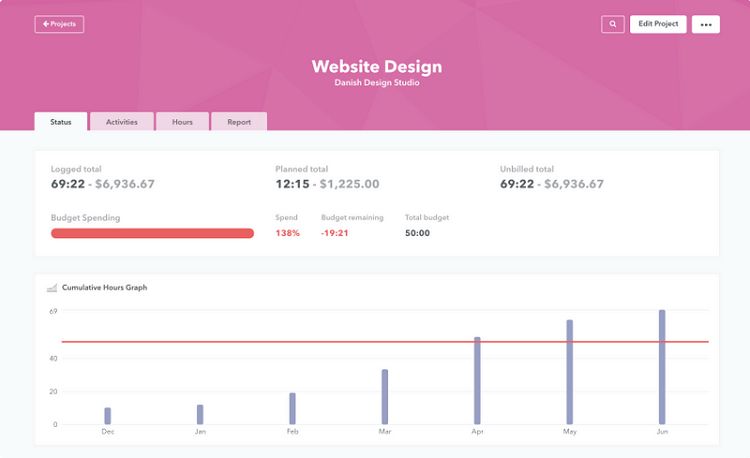Click the 12:15 - $1,225.00 planned total value
This screenshot has width=750, height=458.
(x=327, y=184)
